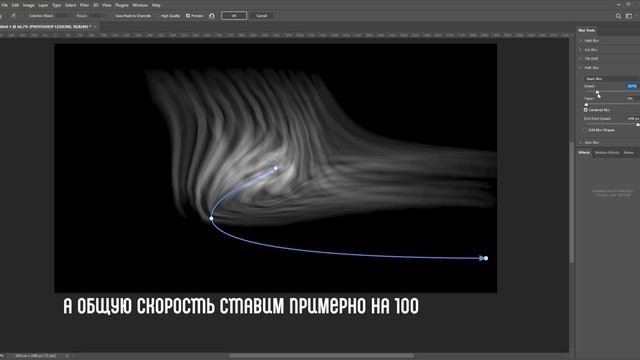Click the Speed slider handle
The width and height of the screenshot is (640, 360).
click(x=597, y=92)
